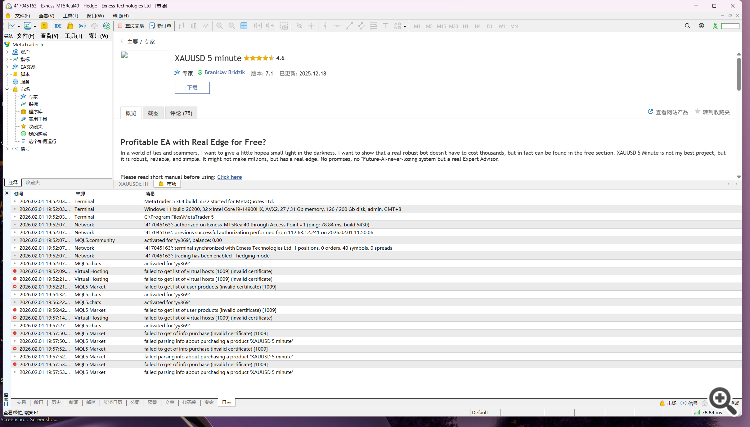Select the text label tool
750x427 pixels.
(385, 26)
